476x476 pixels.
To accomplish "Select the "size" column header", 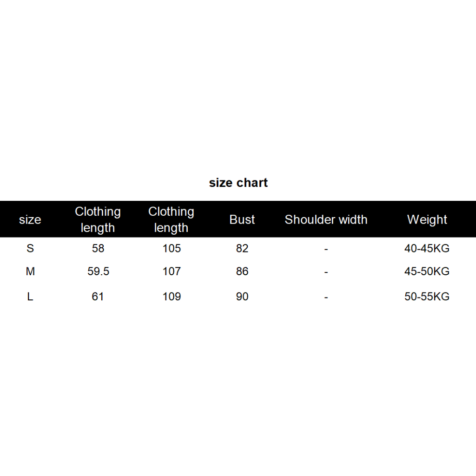I will [x=30, y=220].
